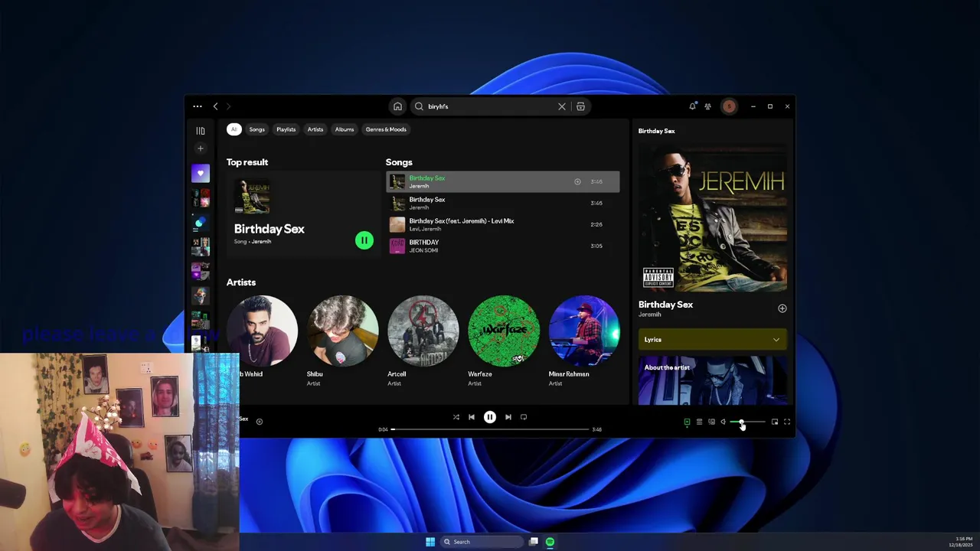
Task: Pause playback in player bar
Action: click(490, 417)
